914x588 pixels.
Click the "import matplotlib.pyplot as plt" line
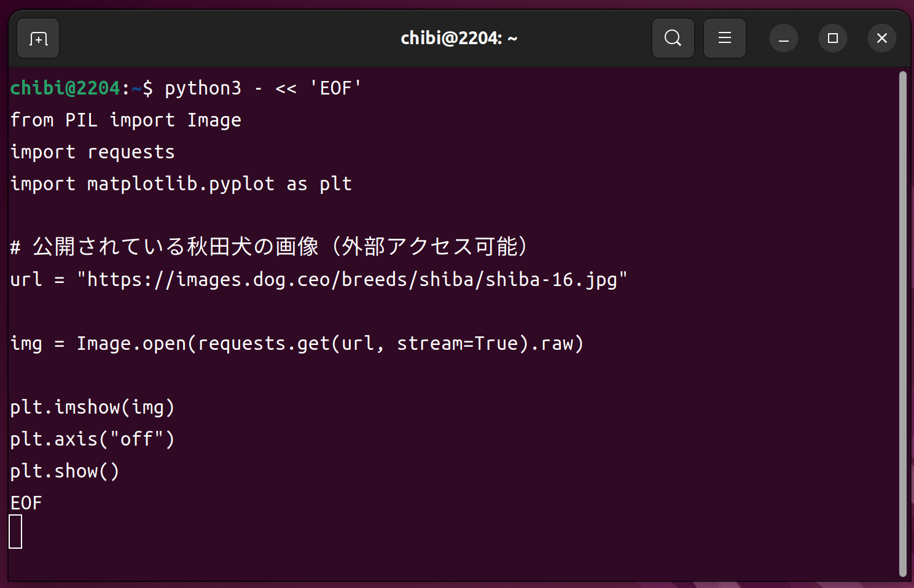181,184
